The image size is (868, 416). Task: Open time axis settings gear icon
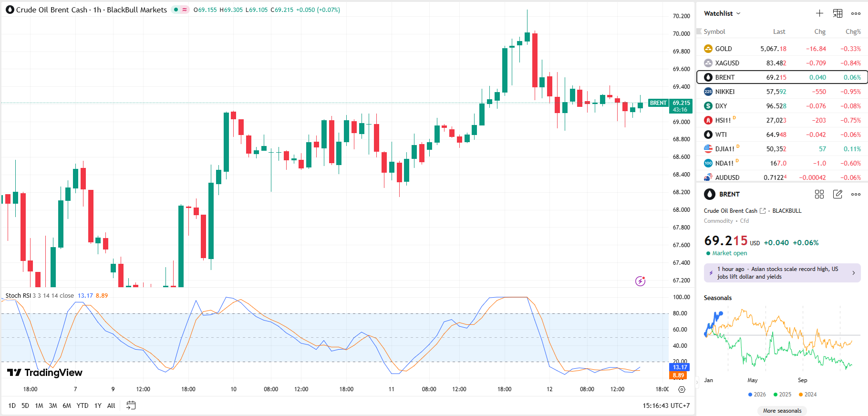(x=682, y=389)
